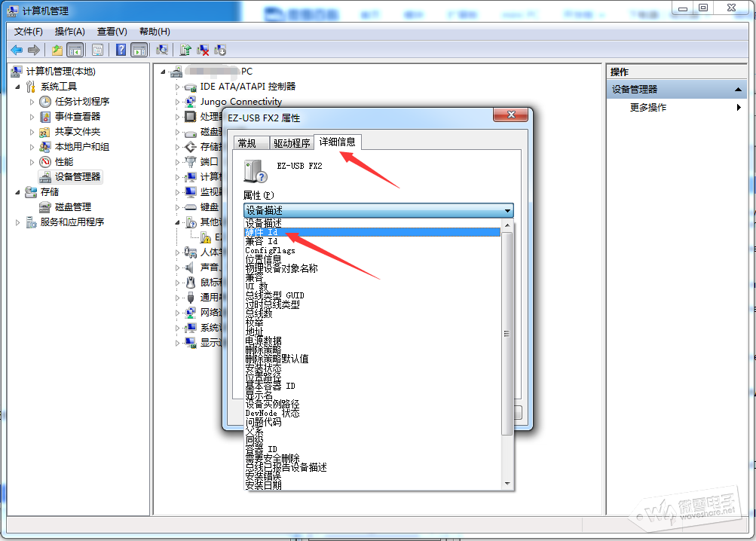Choose 基本容器 ID in the list

tap(372, 386)
